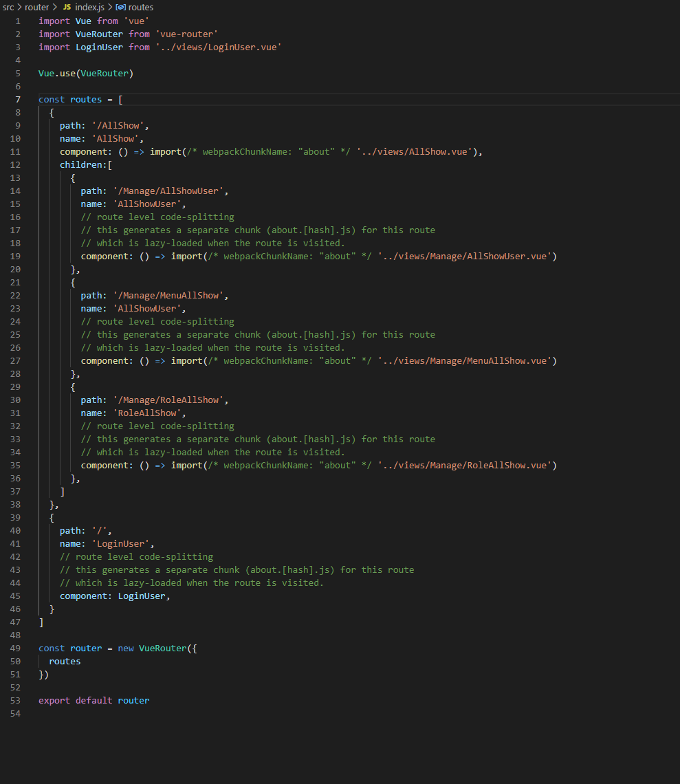The width and height of the screenshot is (680, 784).
Task: Click 'const router = new VueRouter({' line
Action: (x=118, y=649)
